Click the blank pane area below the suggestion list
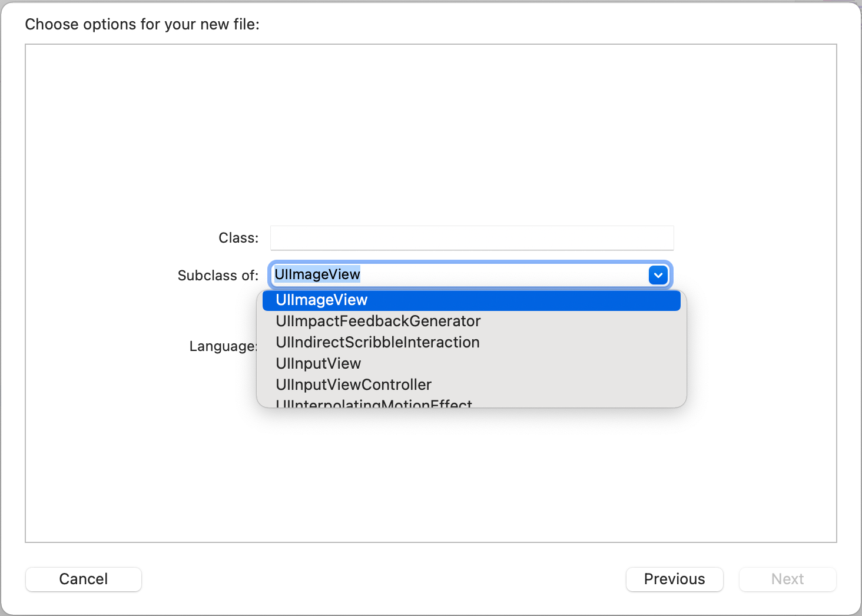The width and height of the screenshot is (862, 616). [430, 477]
